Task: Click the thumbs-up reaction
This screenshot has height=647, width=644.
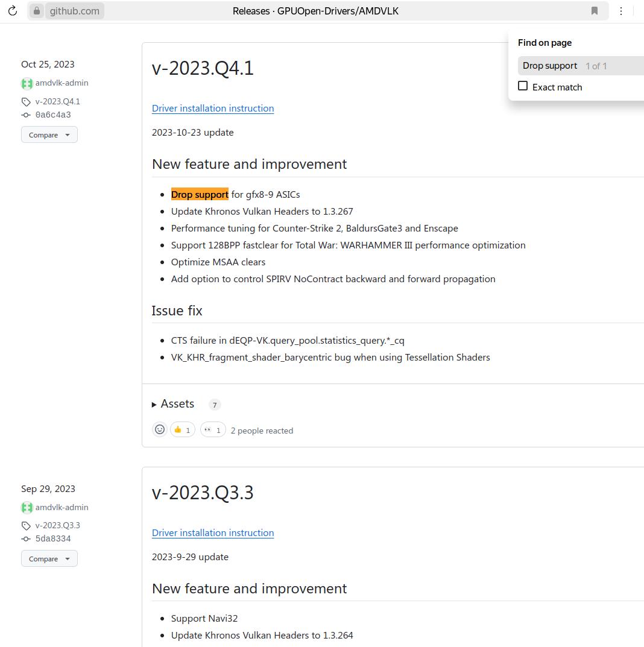Action: tap(182, 430)
